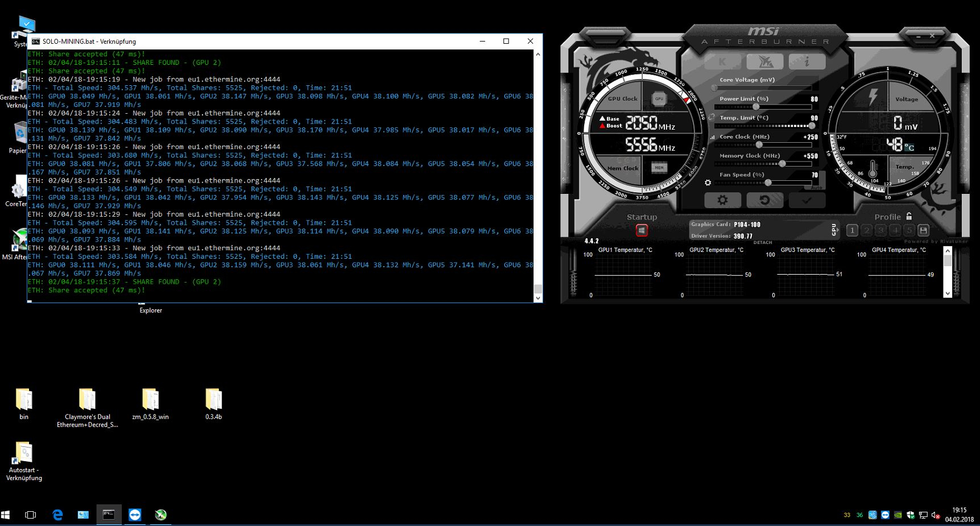The image size is (980, 526).
Task: Open Task View in the taskbar
Action: click(31, 515)
